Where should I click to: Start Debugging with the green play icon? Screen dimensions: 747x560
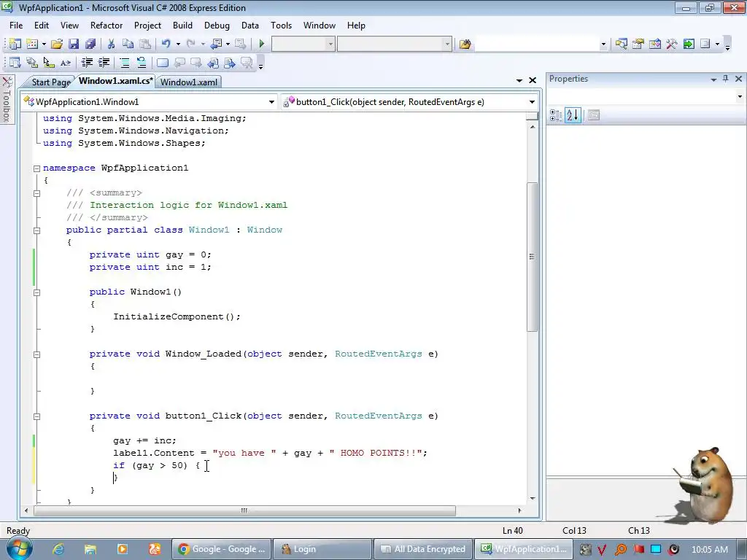click(x=261, y=44)
